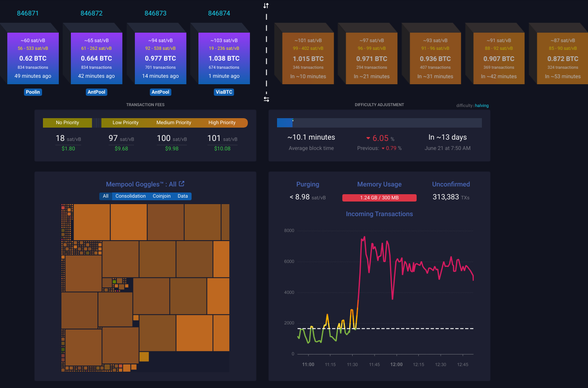The width and height of the screenshot is (588, 388).
Task: Open the pending block arriving in ~42 minutes
Action: [x=499, y=58]
